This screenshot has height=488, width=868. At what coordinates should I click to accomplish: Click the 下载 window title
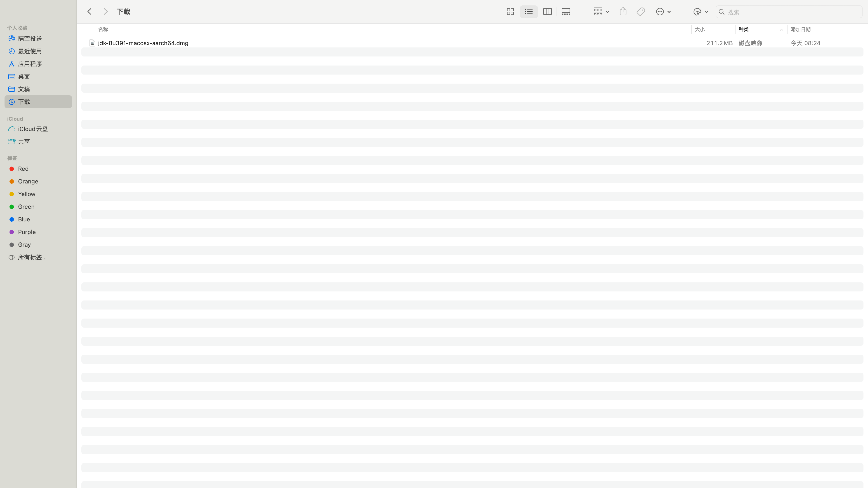[123, 12]
